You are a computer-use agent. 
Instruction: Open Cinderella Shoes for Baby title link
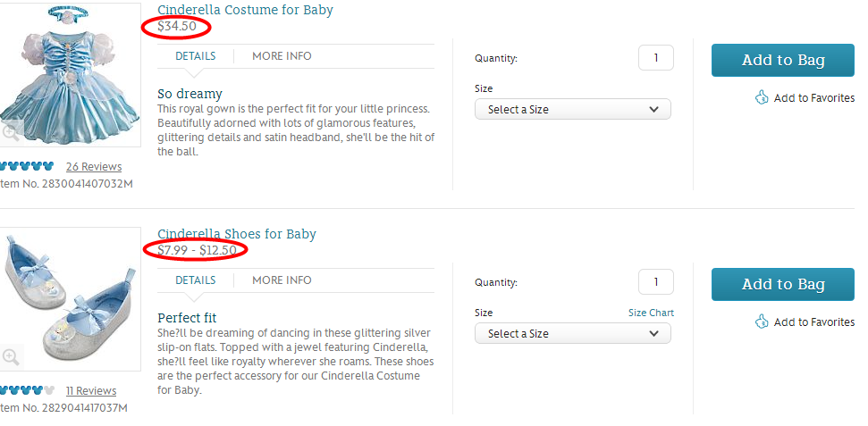click(x=237, y=234)
